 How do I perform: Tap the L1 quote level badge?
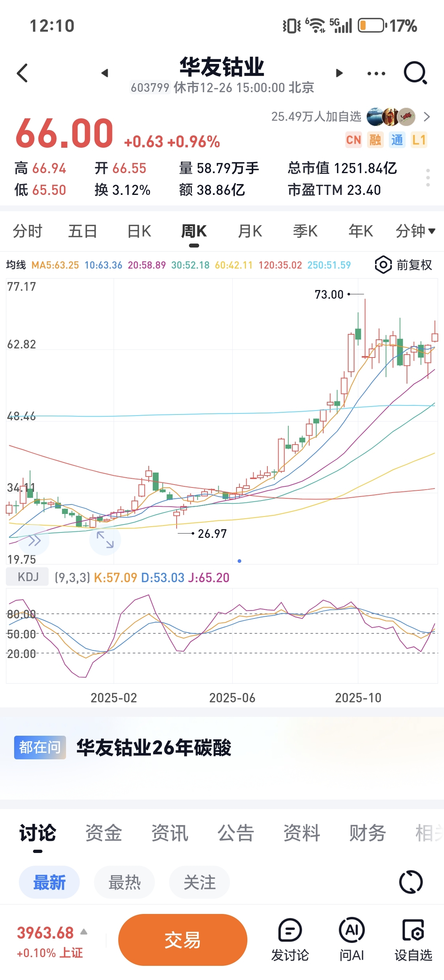[419, 140]
